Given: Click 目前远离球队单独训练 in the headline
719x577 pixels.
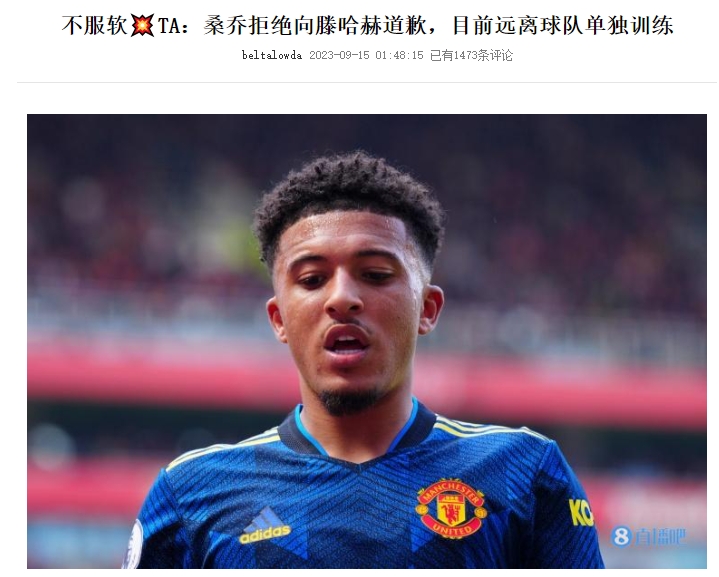Looking at the screenshot, I should click(x=563, y=25).
